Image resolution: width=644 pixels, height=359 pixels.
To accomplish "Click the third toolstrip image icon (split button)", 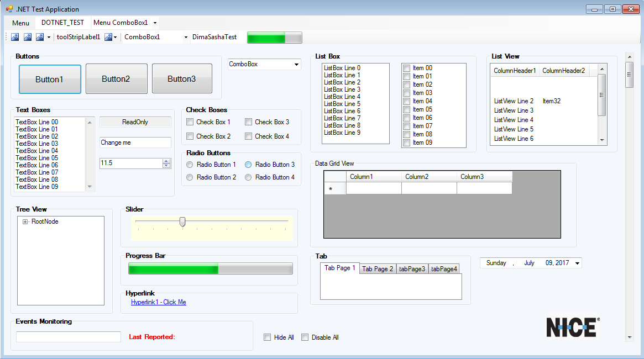I will (40, 37).
